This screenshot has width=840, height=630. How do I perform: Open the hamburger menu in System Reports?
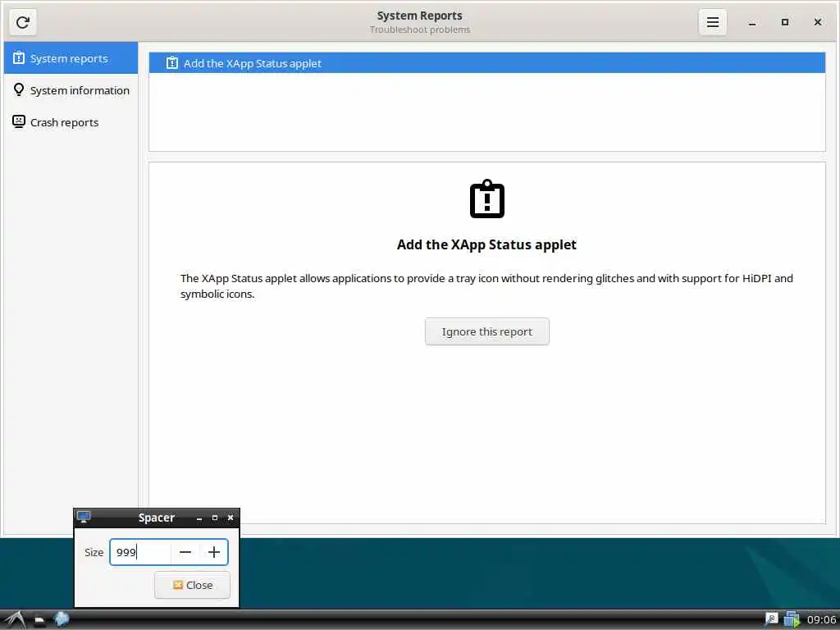click(713, 22)
